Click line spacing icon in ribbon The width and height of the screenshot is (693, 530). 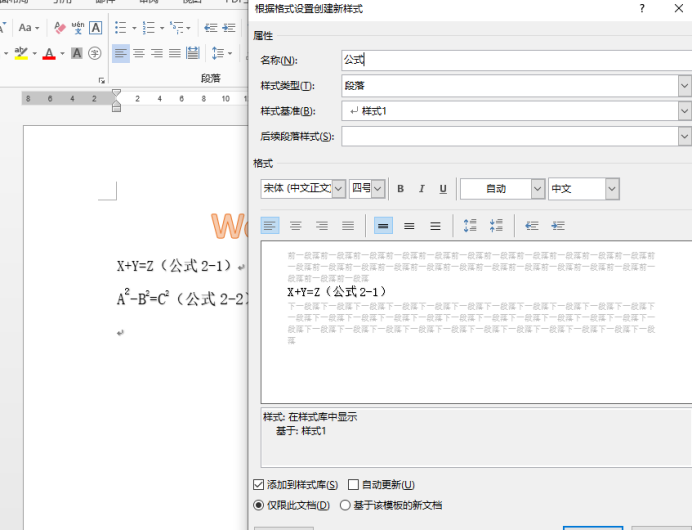pyautogui.click(x=218, y=53)
